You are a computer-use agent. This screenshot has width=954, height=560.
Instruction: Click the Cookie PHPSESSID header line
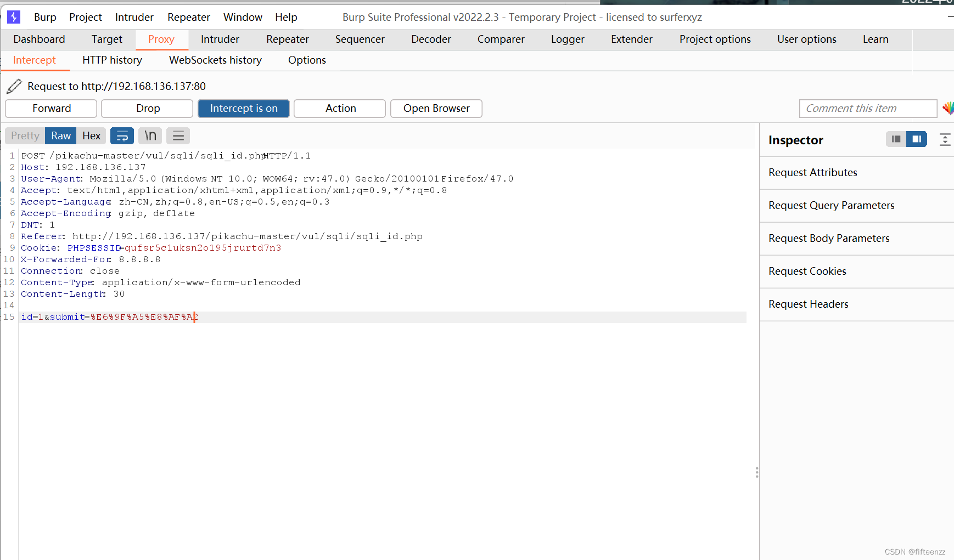(x=151, y=248)
